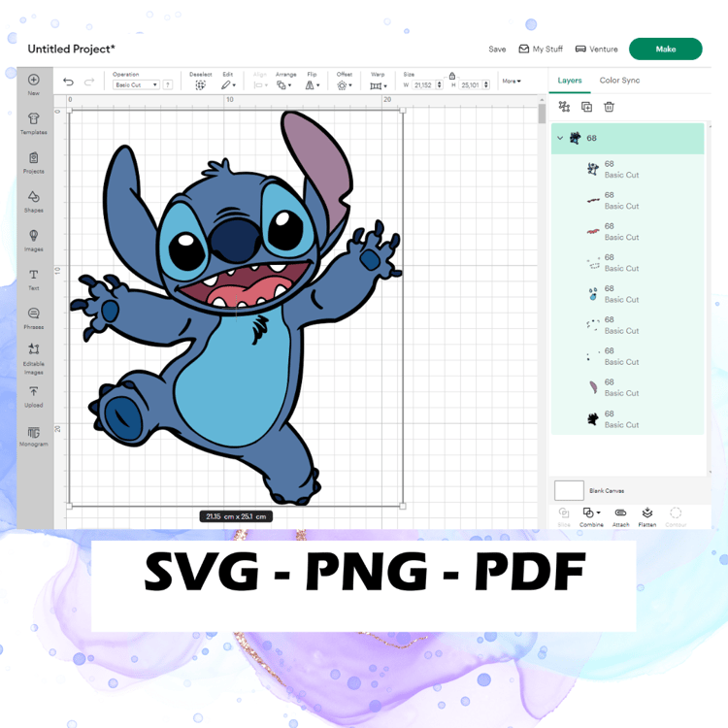728x728 pixels.
Task: Open the Operation Basic Cut dropdown
Action: click(x=136, y=84)
